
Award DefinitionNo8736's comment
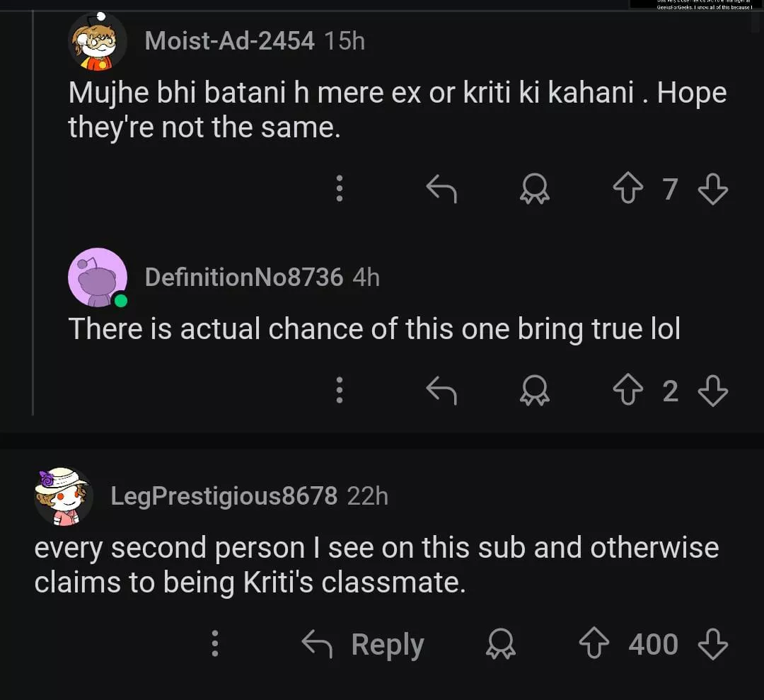(x=535, y=391)
